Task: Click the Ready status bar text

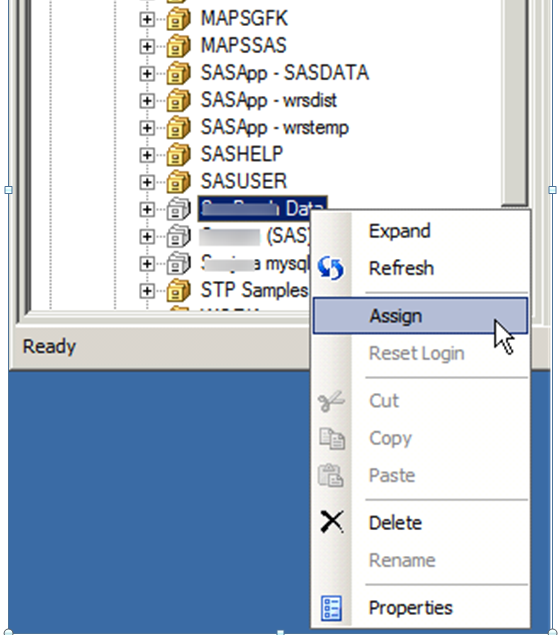Action: click(49, 347)
